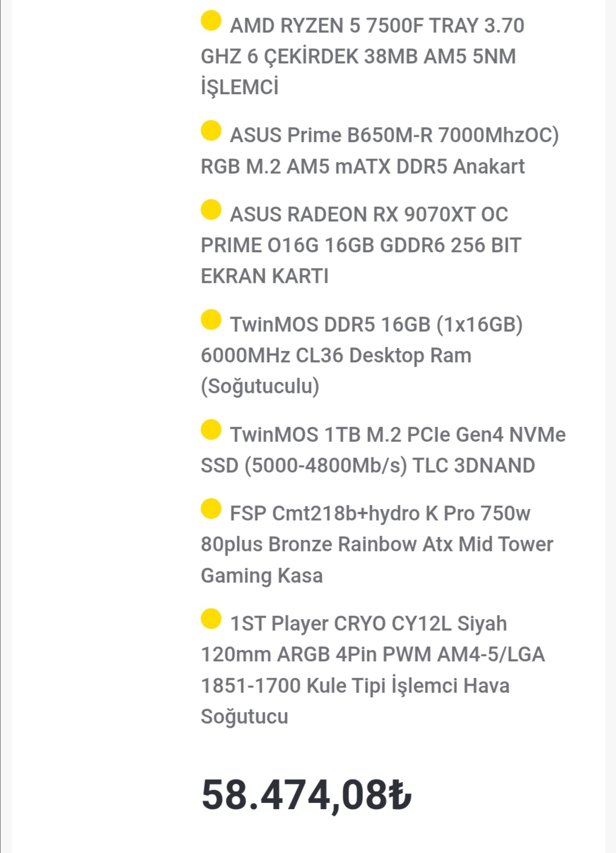This screenshot has height=853, width=616.
Task: Open the AMD RYZEN 5 7500F TRAY item
Action: (x=363, y=56)
